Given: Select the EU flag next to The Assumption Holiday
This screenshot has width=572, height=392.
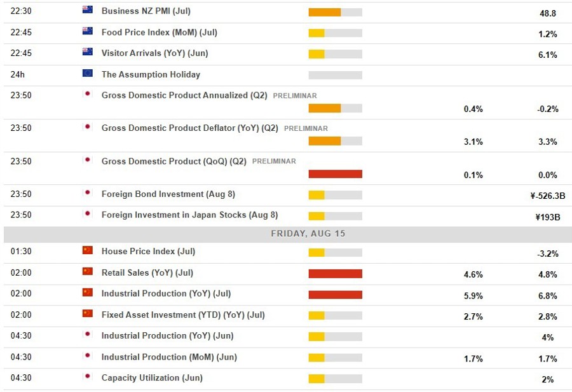Looking at the screenshot, I should coord(87,74).
